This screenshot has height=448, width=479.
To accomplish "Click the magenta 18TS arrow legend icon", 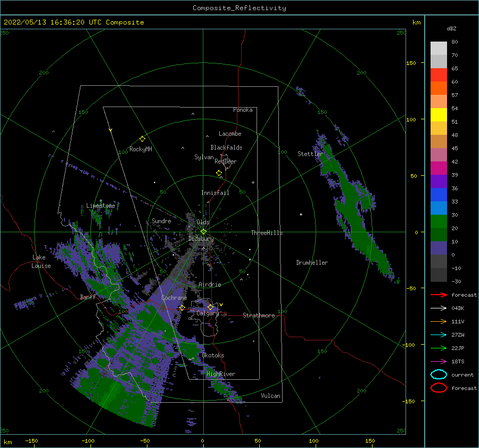I will click(439, 362).
